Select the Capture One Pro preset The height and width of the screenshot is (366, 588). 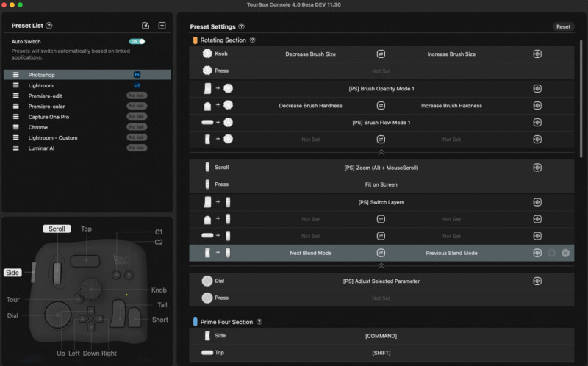(x=87, y=117)
